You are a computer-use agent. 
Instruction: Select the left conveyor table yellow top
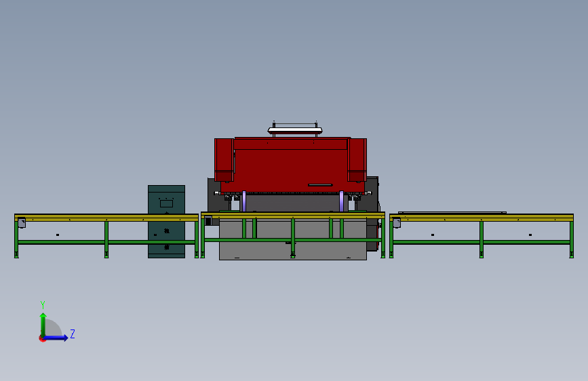click(106, 218)
